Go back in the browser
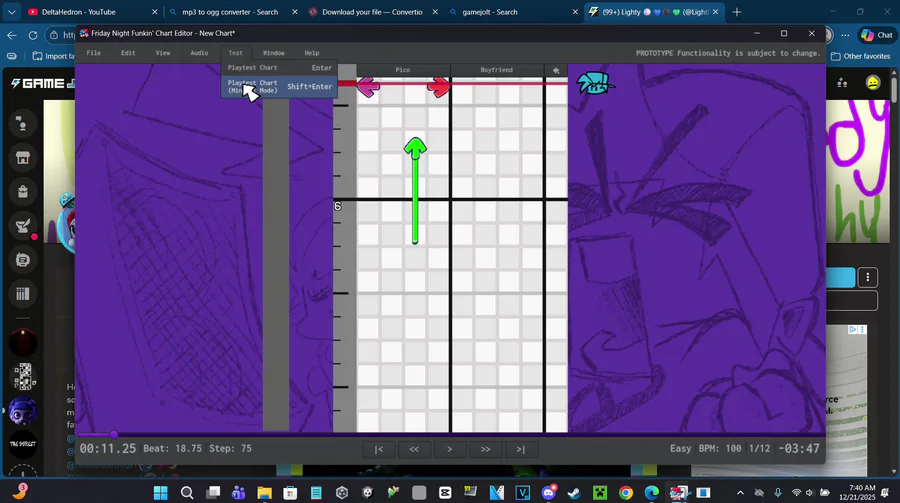900x503 pixels. (12, 36)
